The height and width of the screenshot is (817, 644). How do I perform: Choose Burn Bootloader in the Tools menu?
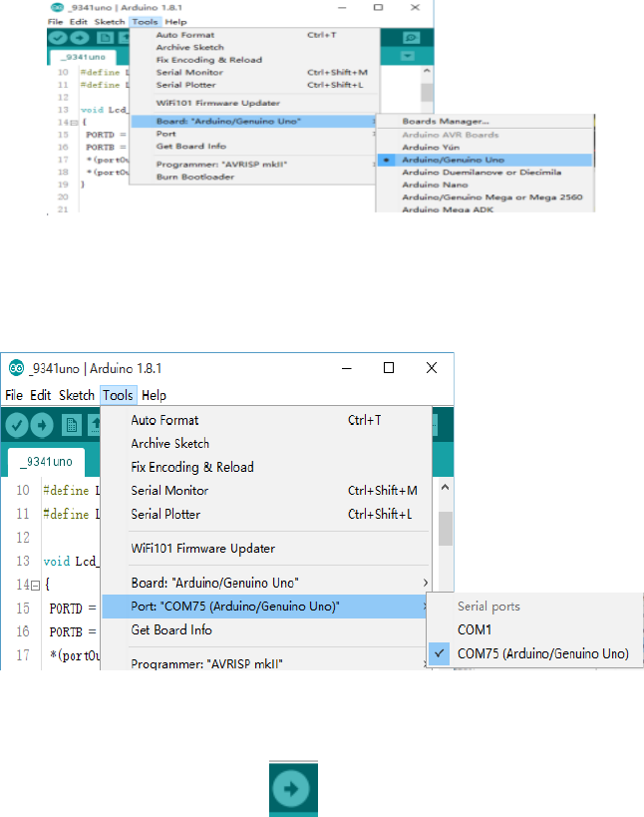point(254,177)
